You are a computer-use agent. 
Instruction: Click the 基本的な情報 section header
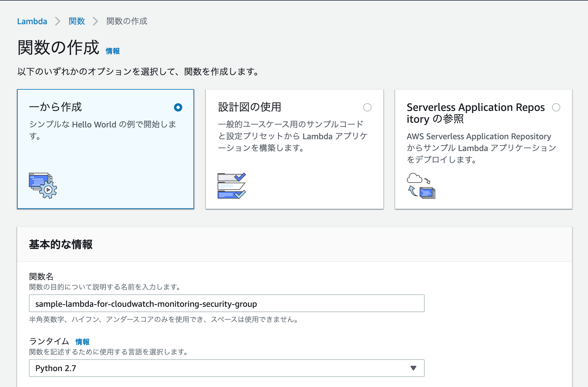(61, 245)
